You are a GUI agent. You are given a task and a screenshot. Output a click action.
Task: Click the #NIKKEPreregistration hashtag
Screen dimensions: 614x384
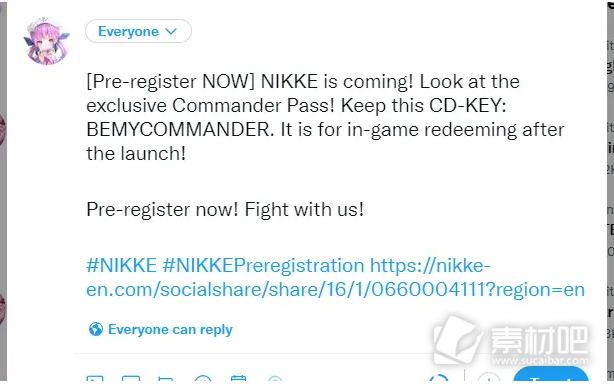click(263, 266)
